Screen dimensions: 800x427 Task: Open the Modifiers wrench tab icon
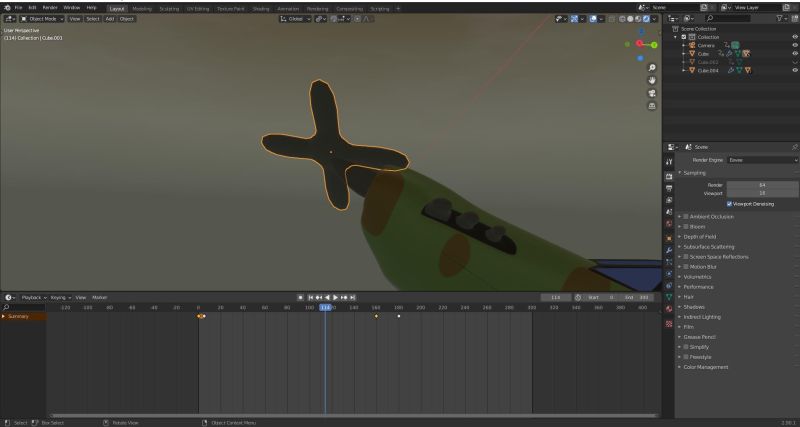click(669, 250)
